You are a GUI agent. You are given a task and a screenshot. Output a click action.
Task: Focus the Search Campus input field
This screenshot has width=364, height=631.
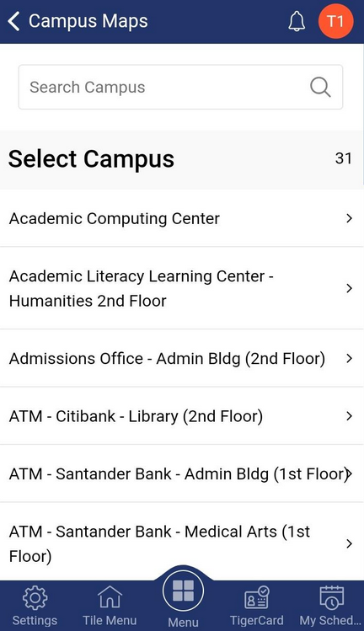(180, 87)
